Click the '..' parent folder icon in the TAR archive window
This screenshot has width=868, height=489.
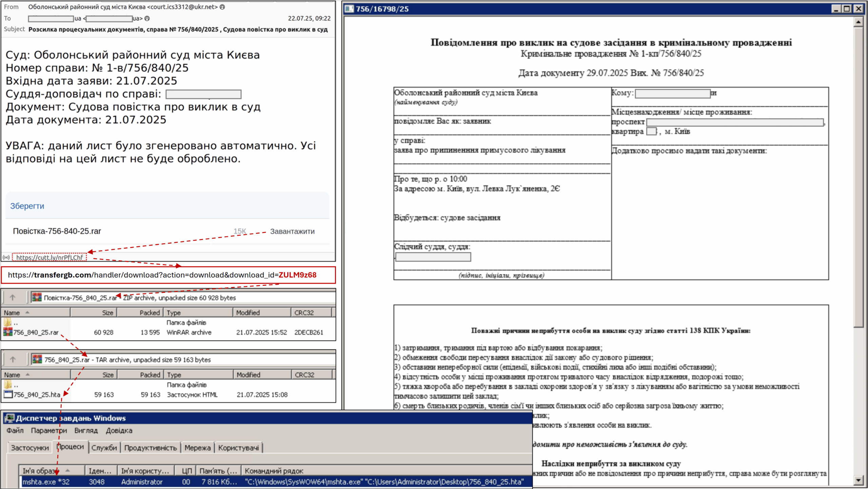[7, 385]
